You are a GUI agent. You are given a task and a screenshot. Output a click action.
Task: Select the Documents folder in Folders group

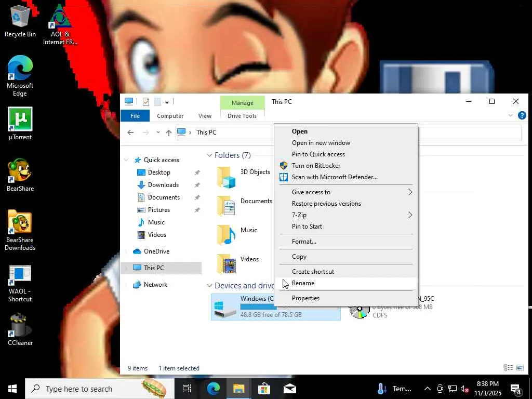244,206
